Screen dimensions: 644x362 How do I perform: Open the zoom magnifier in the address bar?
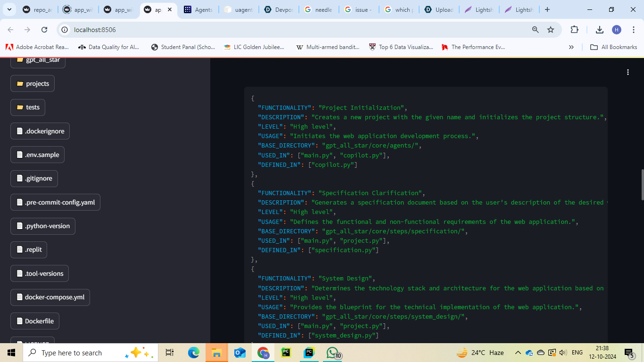[535, 30]
